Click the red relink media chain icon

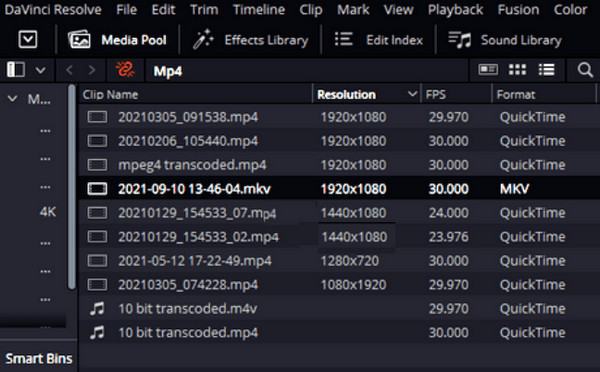pos(125,70)
